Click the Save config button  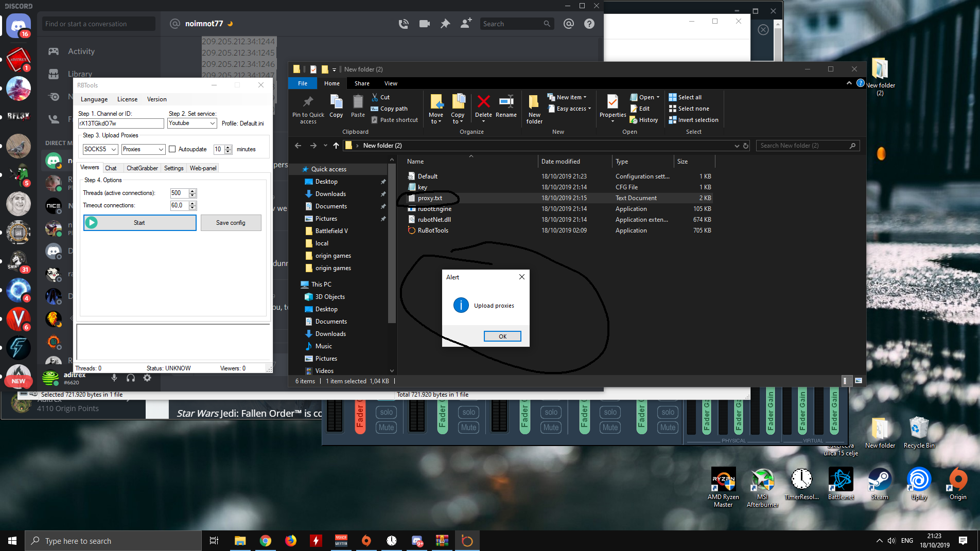point(231,223)
